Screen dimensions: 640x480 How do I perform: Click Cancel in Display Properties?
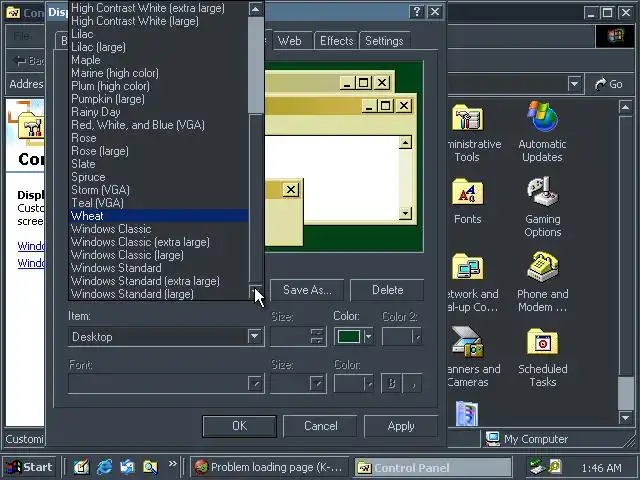pos(320,426)
